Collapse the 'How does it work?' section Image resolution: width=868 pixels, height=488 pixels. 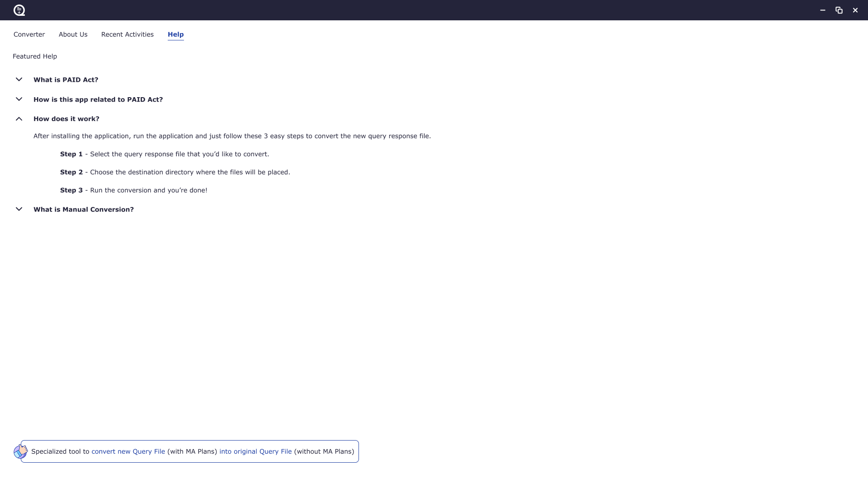coord(19,118)
